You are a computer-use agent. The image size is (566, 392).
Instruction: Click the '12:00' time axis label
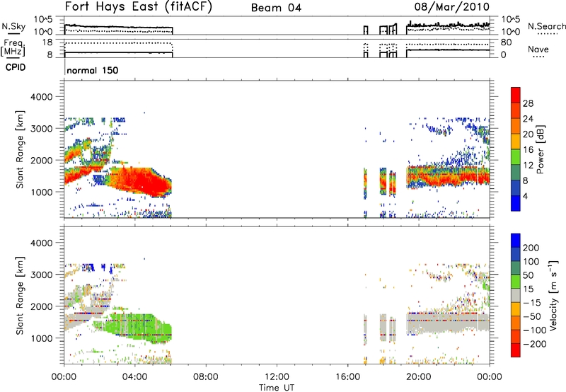[x=277, y=376]
